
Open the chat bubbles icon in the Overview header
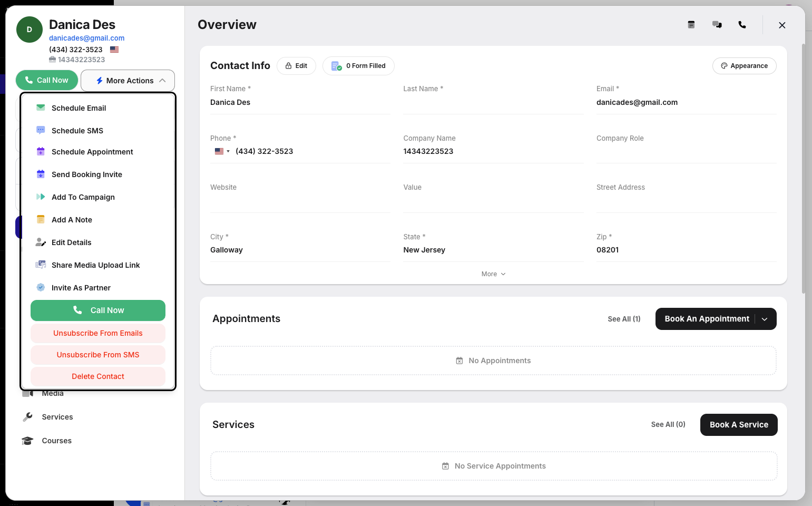point(717,25)
